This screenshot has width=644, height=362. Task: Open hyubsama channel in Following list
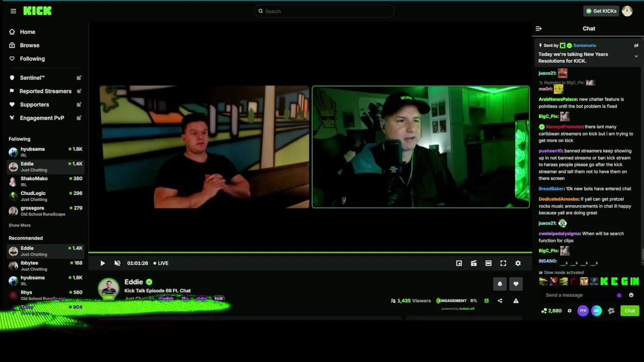(x=45, y=152)
